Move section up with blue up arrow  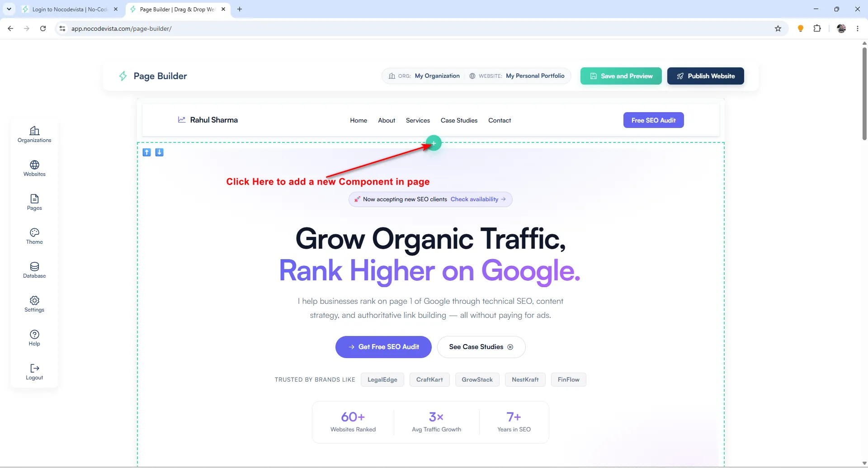point(146,152)
